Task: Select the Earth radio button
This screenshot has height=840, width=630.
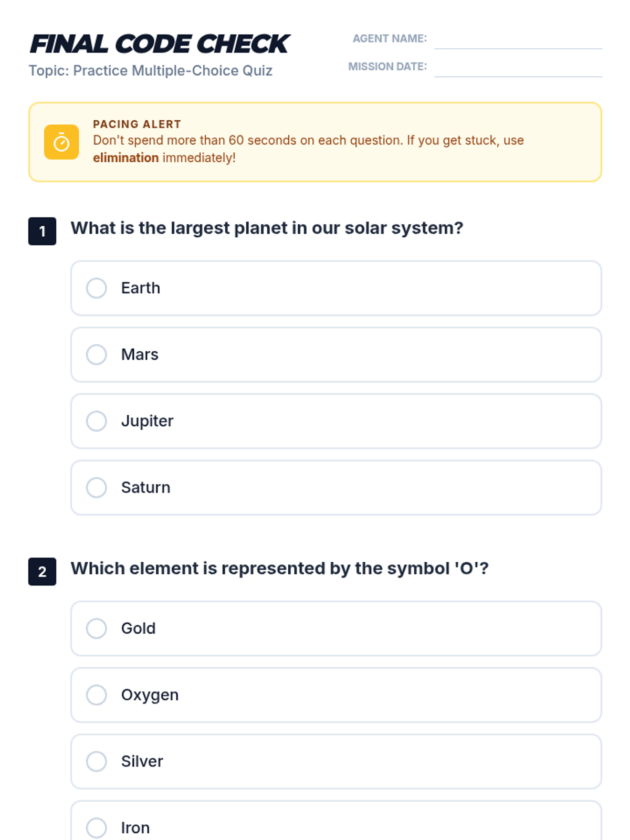Action: [x=97, y=288]
